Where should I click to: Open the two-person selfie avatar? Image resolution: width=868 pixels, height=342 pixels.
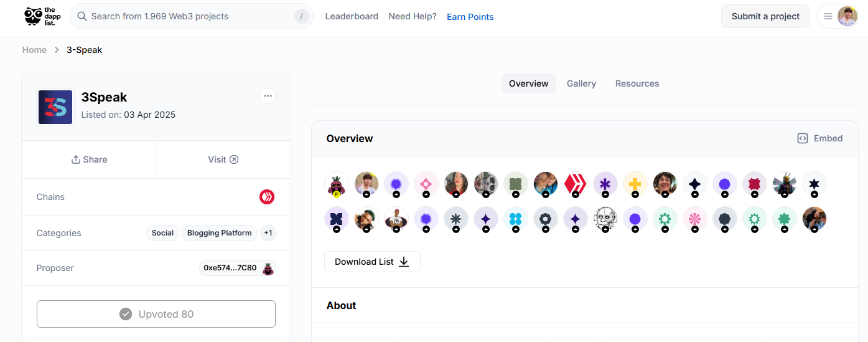click(546, 184)
